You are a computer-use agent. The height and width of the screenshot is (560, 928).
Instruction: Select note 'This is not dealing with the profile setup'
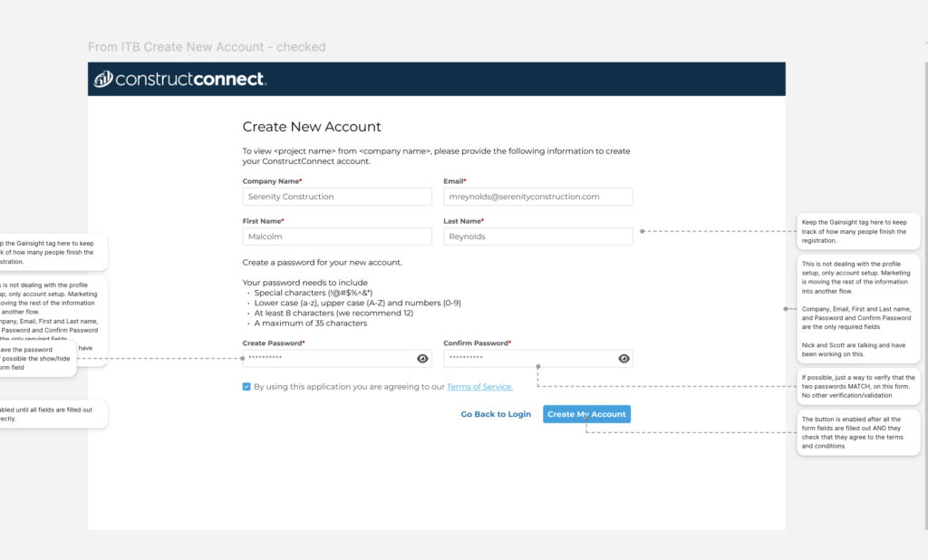pyautogui.click(x=858, y=309)
